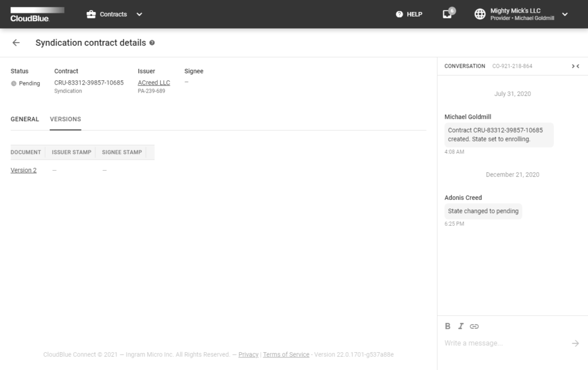This screenshot has width=588, height=370.
Task: Switch to the GENERAL tab
Action: click(25, 119)
